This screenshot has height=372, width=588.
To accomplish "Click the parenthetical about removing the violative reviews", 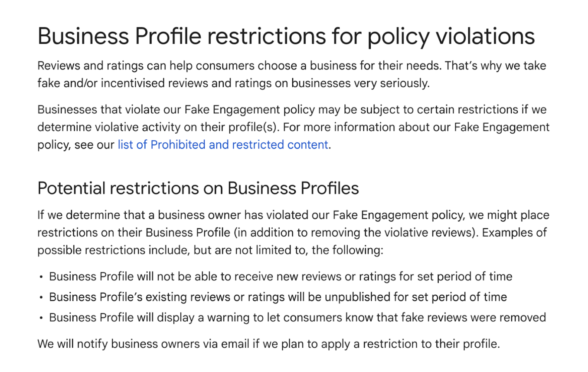I will click(x=354, y=233).
